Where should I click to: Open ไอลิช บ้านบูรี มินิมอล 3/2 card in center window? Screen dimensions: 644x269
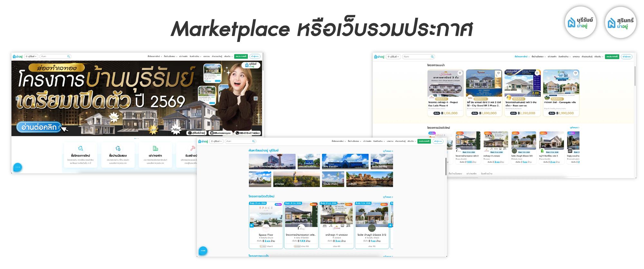point(372,225)
